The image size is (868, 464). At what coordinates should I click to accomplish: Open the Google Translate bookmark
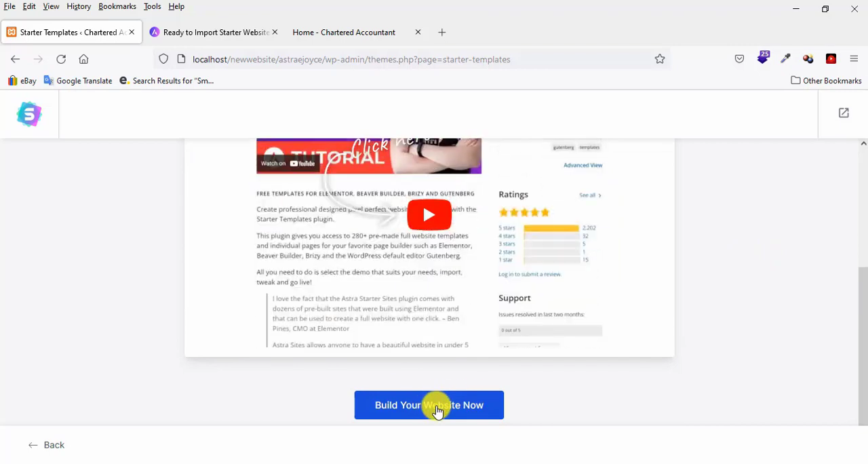[x=77, y=81]
